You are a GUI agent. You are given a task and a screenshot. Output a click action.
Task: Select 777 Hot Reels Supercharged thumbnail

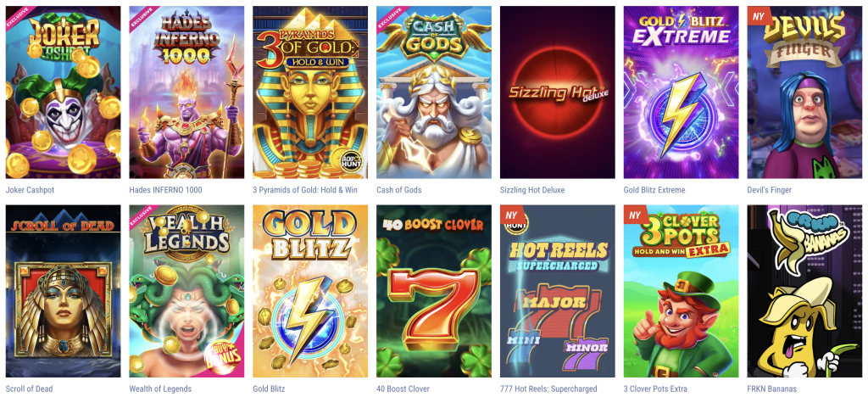(x=558, y=291)
